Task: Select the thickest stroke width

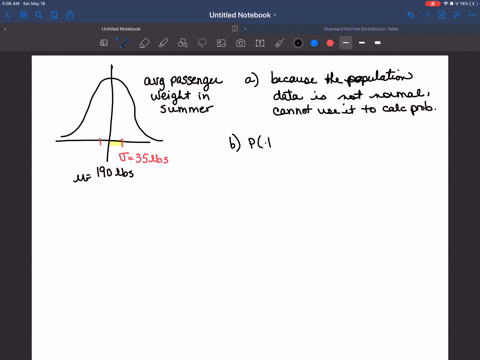Action: pyautogui.click(x=378, y=43)
